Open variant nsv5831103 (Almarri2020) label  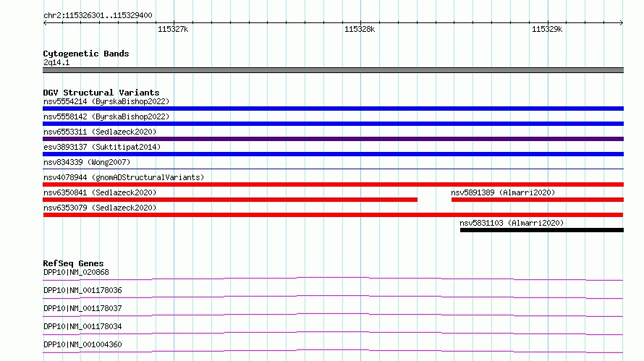tap(512, 223)
